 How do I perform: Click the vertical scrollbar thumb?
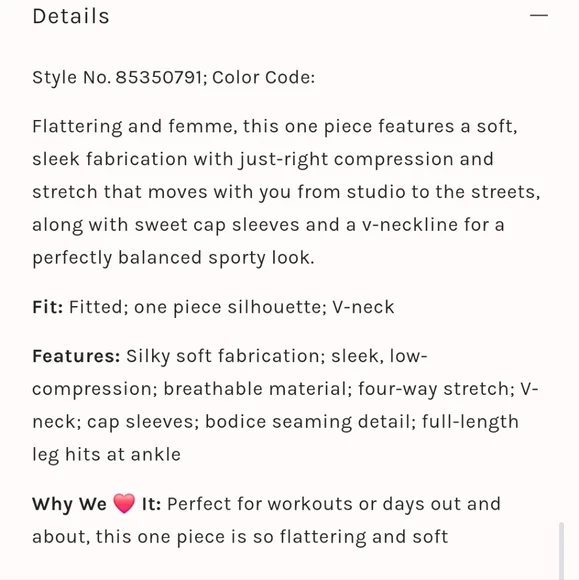pyautogui.click(x=561, y=550)
